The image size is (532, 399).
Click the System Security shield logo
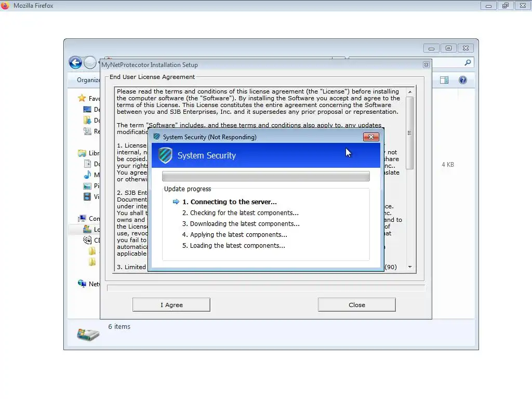[165, 155]
